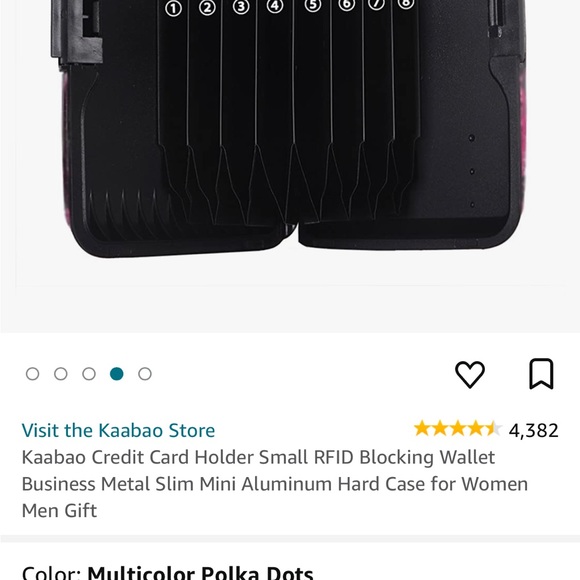Viewport: 580px width, 580px height.
Task: Open the star rating breakdown
Action: click(458, 429)
